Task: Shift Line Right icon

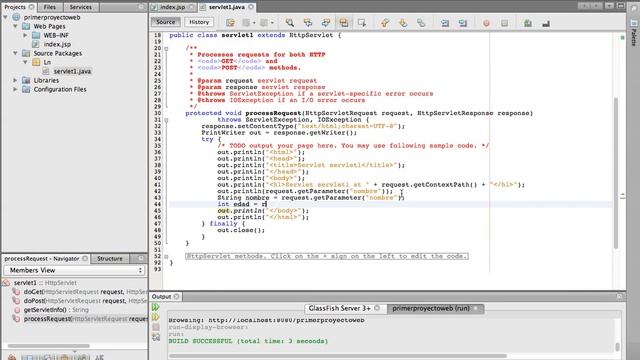Action: tap(462, 22)
